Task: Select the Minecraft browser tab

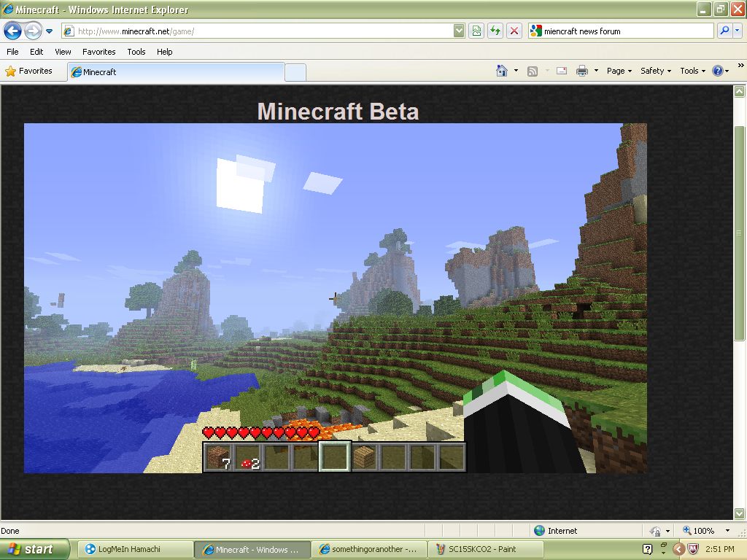Action: (x=177, y=72)
